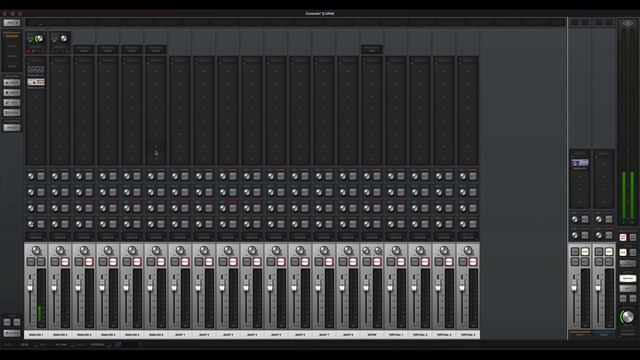The width and height of the screenshot is (640, 360).
Task: Turn the monitor level knob
Action: click(627, 316)
